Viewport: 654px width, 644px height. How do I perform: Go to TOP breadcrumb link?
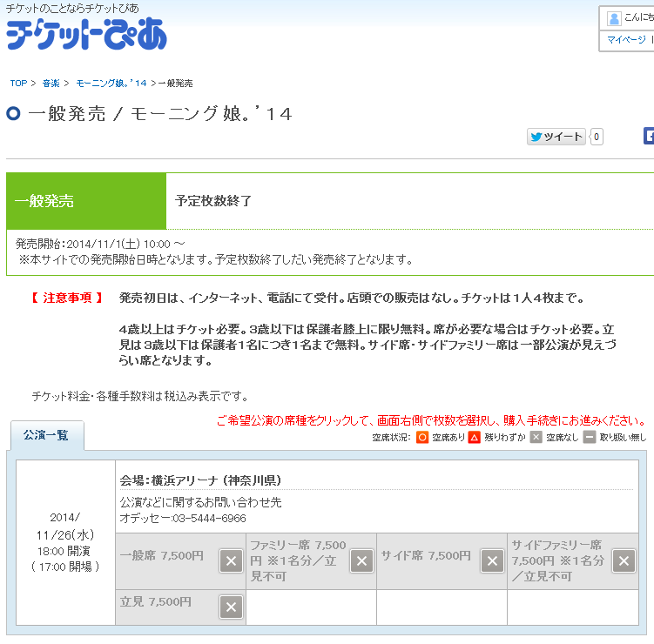[x=18, y=83]
